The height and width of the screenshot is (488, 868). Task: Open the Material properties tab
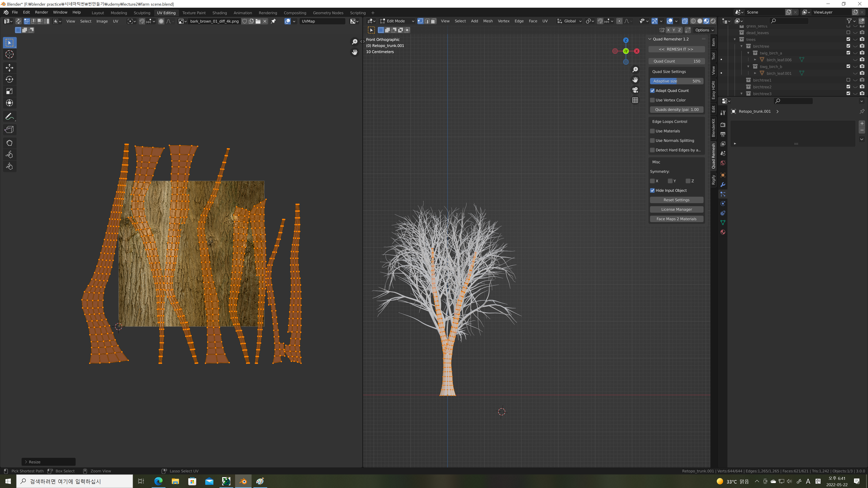coord(723,232)
